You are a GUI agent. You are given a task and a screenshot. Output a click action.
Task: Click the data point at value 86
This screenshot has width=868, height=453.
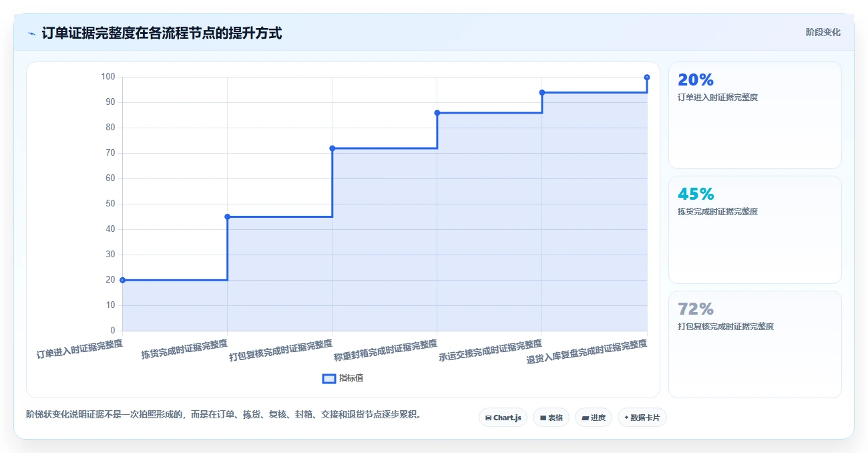437,113
